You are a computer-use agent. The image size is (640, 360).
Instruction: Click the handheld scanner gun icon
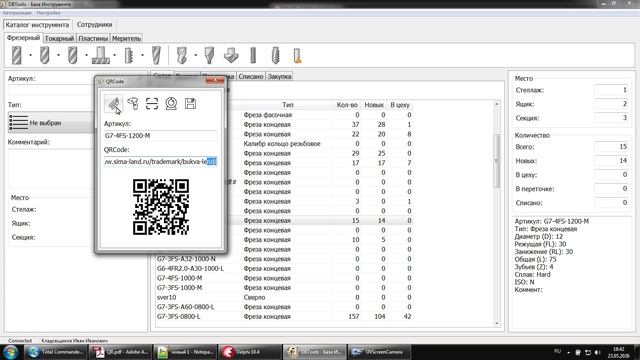coord(133,104)
